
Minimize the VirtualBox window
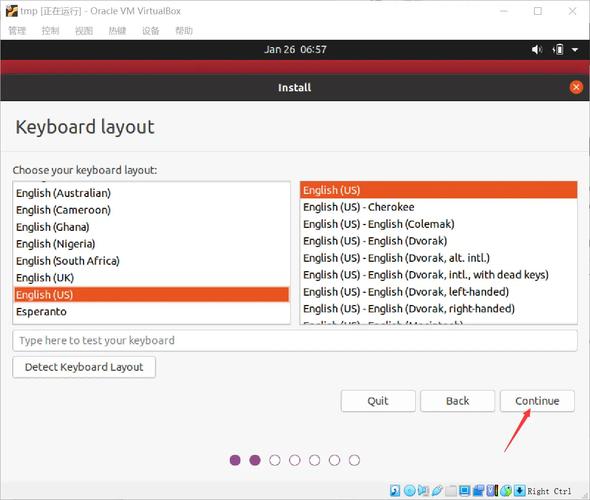click(503, 11)
